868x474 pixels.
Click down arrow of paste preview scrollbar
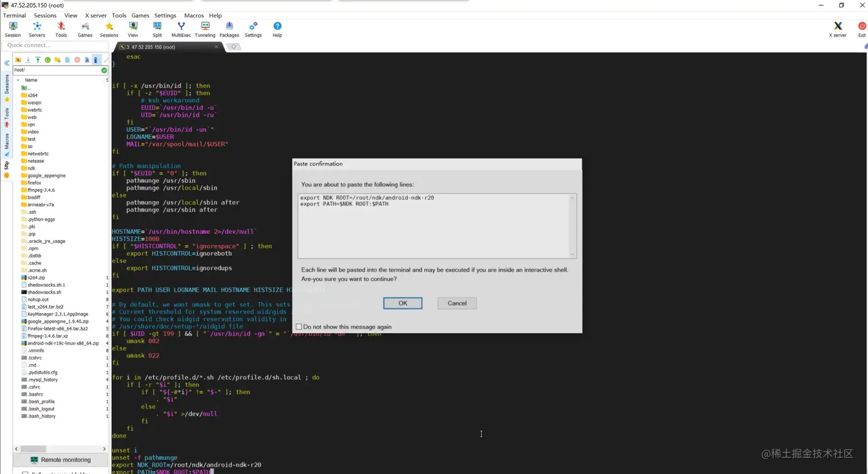click(572, 254)
